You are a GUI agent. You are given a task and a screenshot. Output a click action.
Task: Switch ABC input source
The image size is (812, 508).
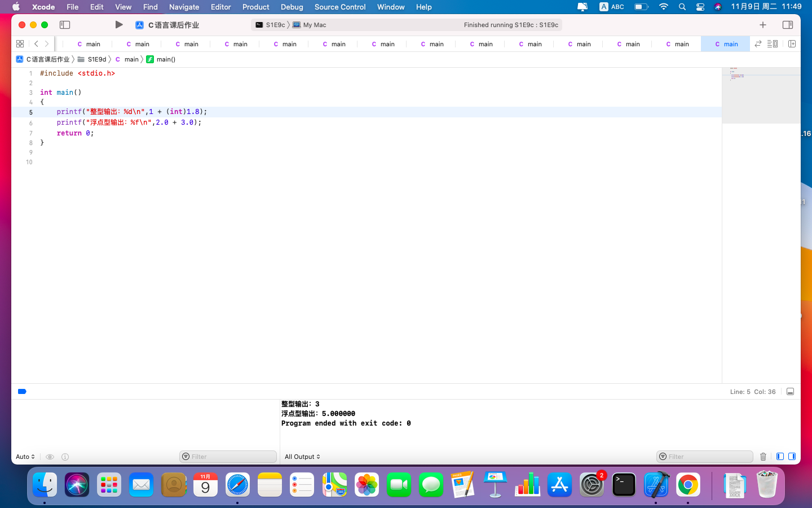pyautogui.click(x=612, y=7)
